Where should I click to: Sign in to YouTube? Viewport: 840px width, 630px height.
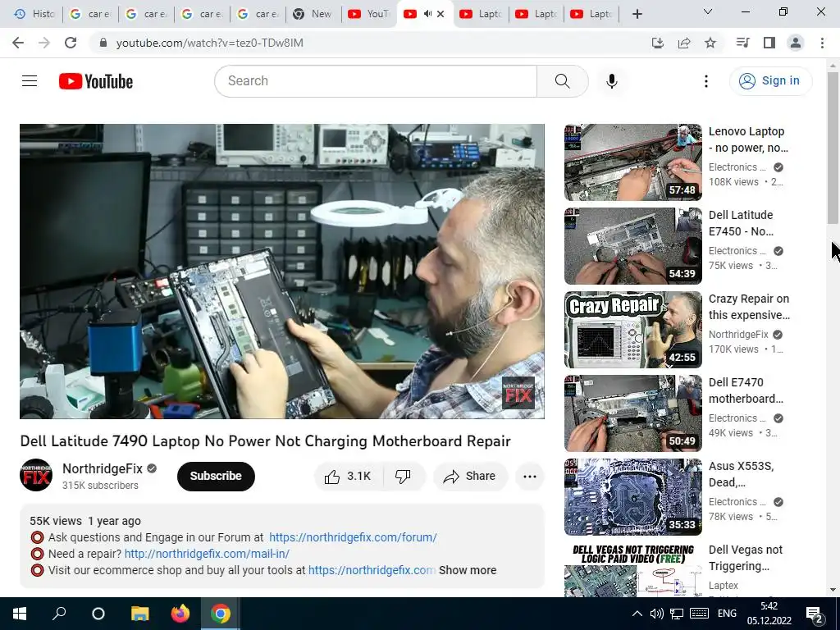(770, 81)
